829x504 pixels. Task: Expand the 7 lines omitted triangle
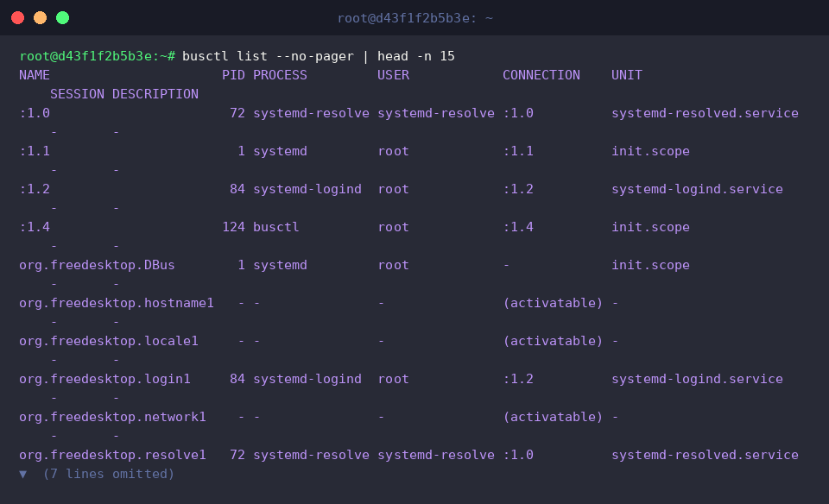(22, 475)
